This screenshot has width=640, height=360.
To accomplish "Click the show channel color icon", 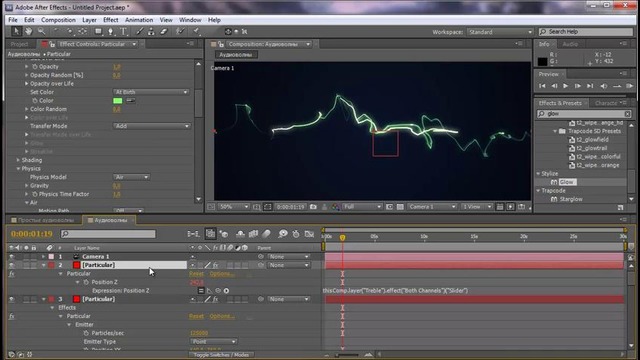I will 336,207.
